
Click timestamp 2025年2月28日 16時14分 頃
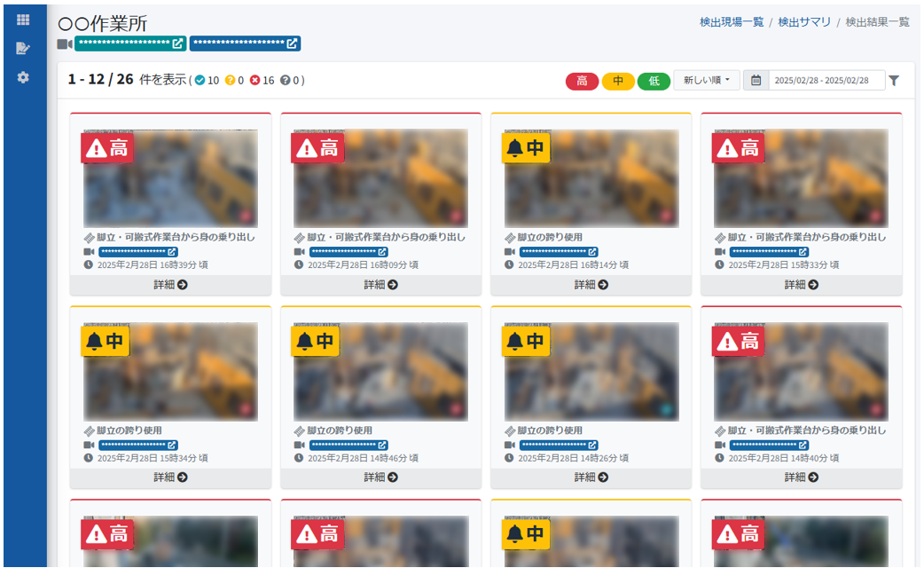(574, 265)
